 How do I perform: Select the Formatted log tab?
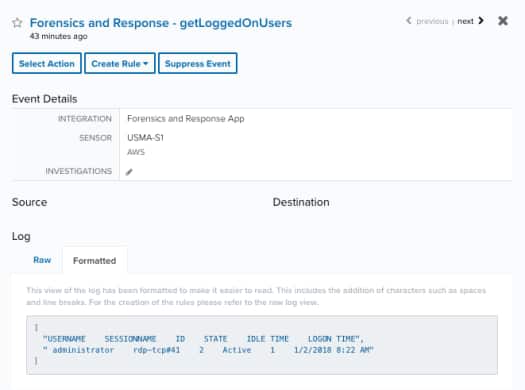tap(94, 260)
